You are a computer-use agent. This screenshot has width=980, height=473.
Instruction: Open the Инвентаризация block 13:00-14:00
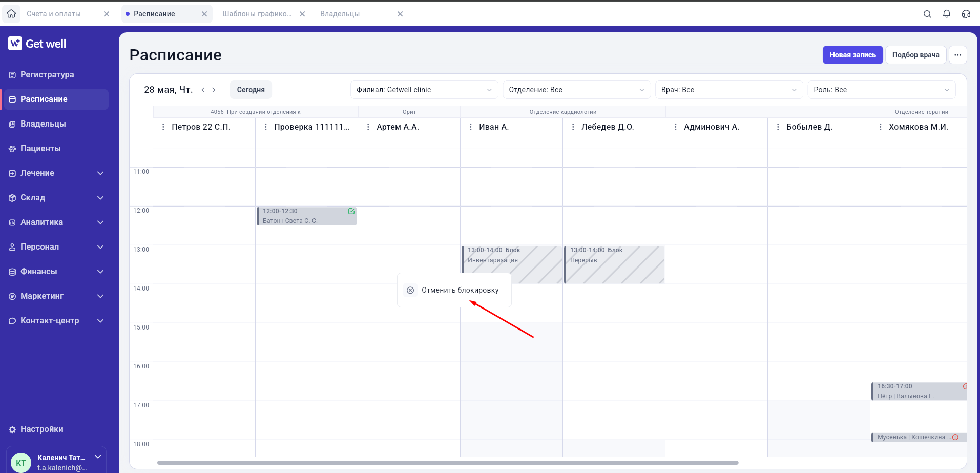click(512, 265)
